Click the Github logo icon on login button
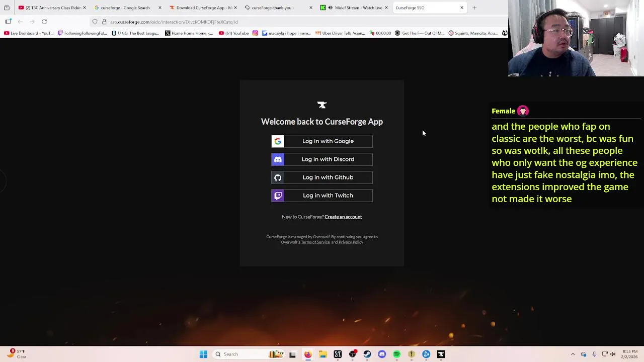644x362 pixels. click(x=278, y=177)
